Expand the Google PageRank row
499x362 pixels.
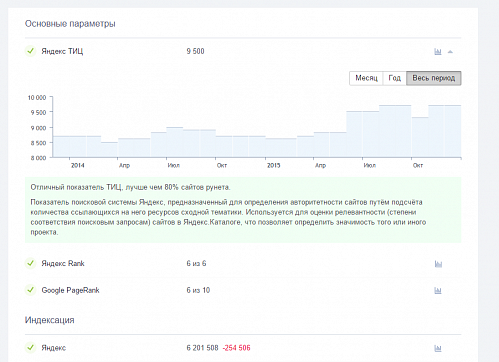(x=243, y=290)
